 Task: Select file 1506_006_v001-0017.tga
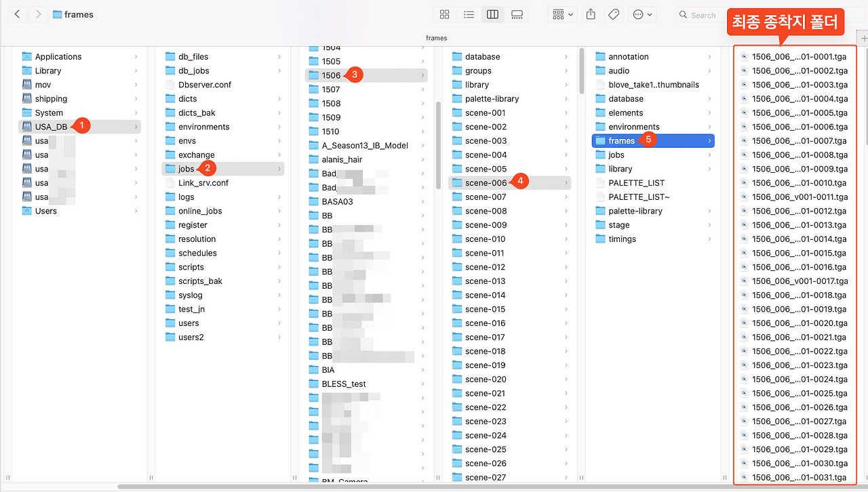coord(794,281)
